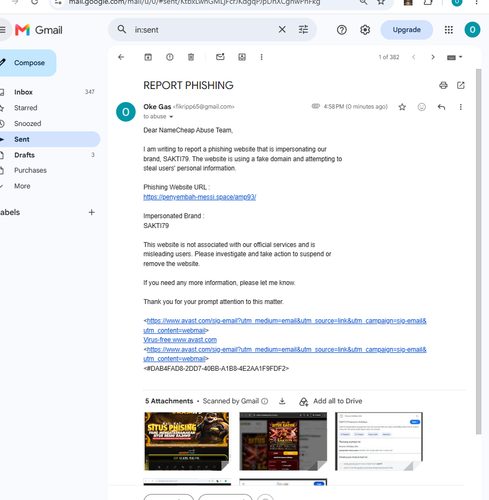
Task: Click the message vertical scrollbar
Action: click(479, 252)
